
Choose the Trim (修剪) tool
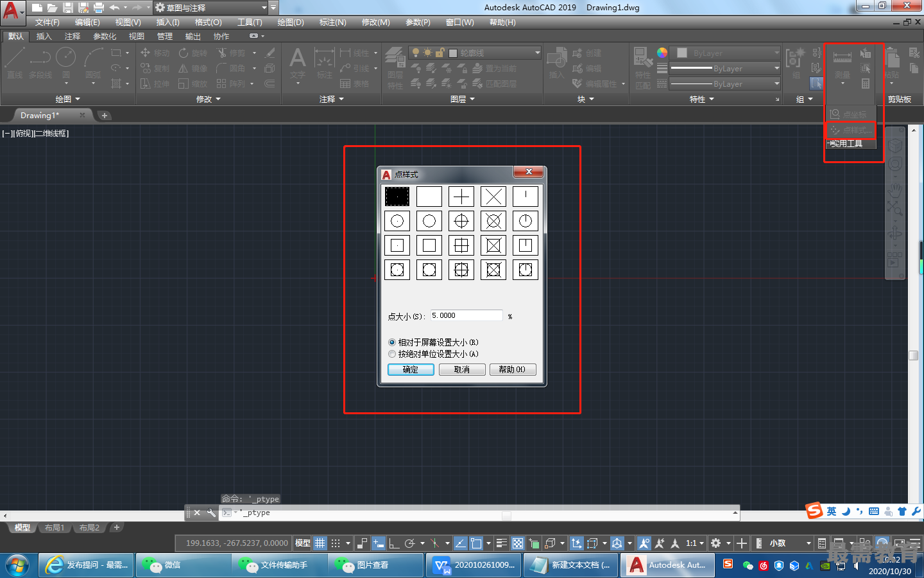coord(232,53)
